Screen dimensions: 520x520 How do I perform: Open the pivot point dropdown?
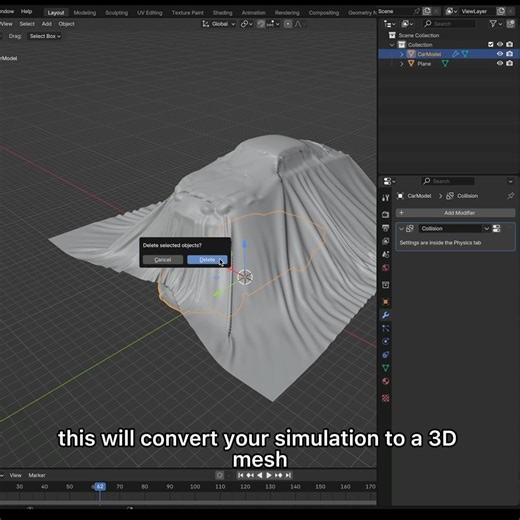(x=247, y=24)
